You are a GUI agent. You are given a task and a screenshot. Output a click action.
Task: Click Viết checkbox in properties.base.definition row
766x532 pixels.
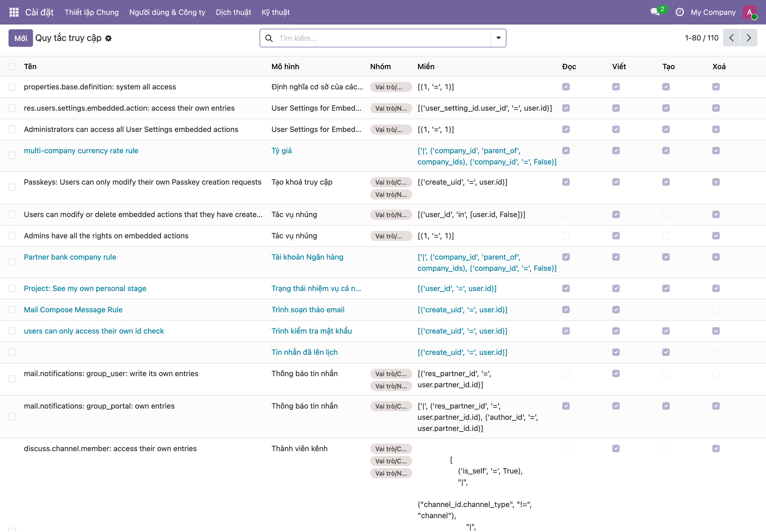click(x=616, y=87)
